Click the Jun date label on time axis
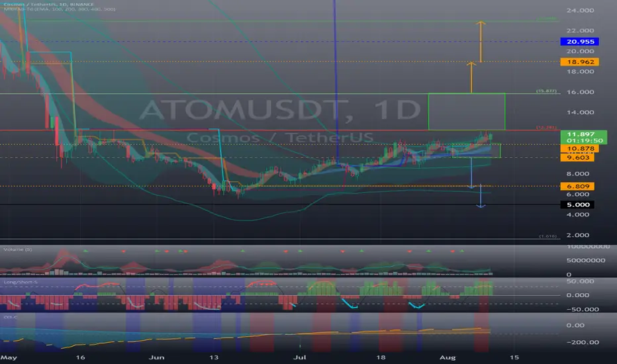Image resolution: width=617 pixels, height=364 pixels. pyautogui.click(x=157, y=357)
